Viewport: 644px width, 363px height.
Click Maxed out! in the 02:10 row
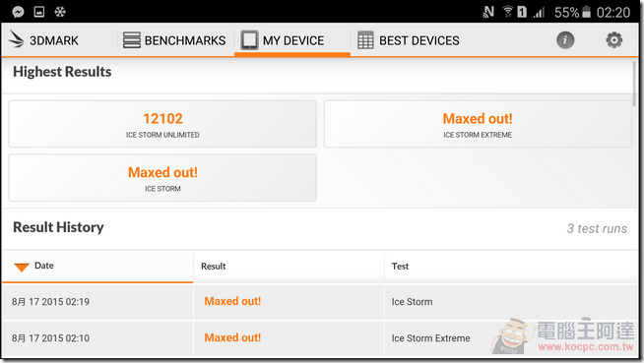pyautogui.click(x=232, y=338)
